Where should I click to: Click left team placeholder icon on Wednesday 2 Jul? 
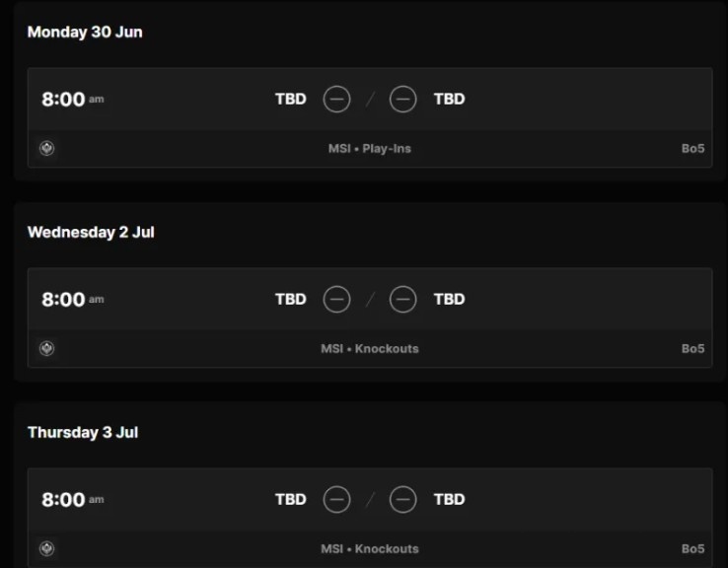tap(337, 299)
